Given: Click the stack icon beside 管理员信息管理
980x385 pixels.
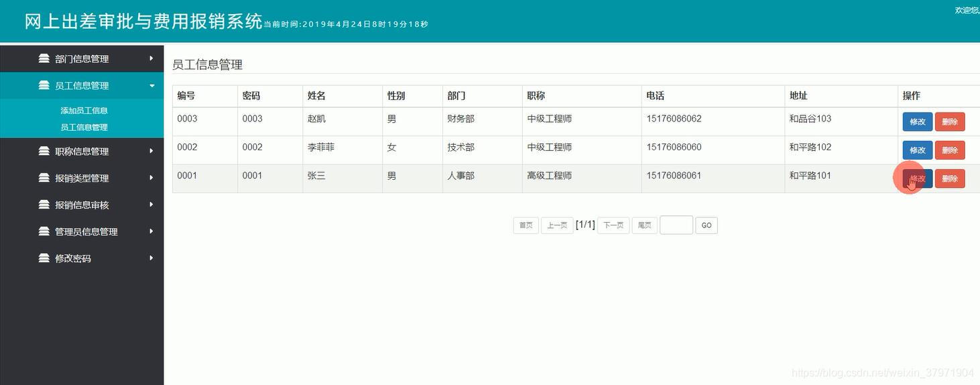Looking at the screenshot, I should 44,231.
